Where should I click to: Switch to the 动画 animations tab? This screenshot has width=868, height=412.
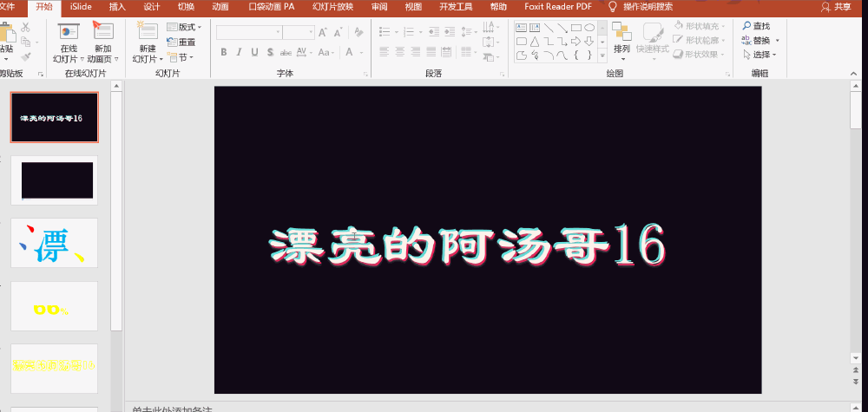pos(220,7)
